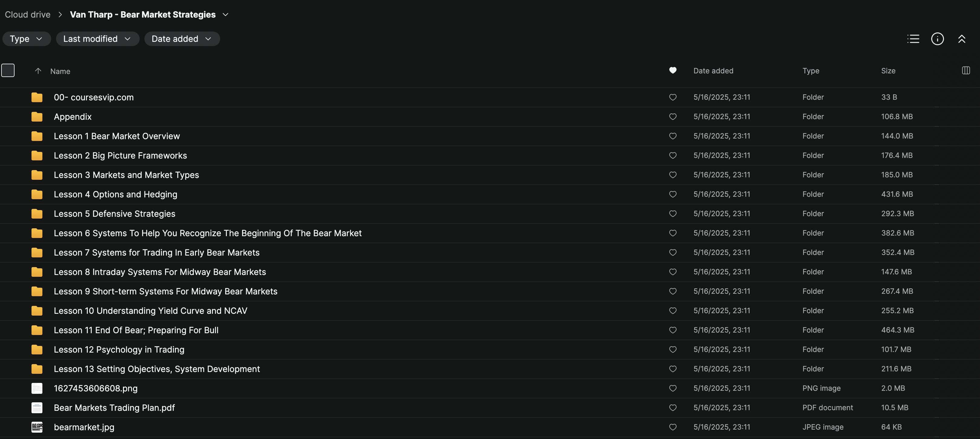Toggle favorite heart for 1627453606608.png
Image resolution: width=980 pixels, height=439 pixels.
[673, 388]
